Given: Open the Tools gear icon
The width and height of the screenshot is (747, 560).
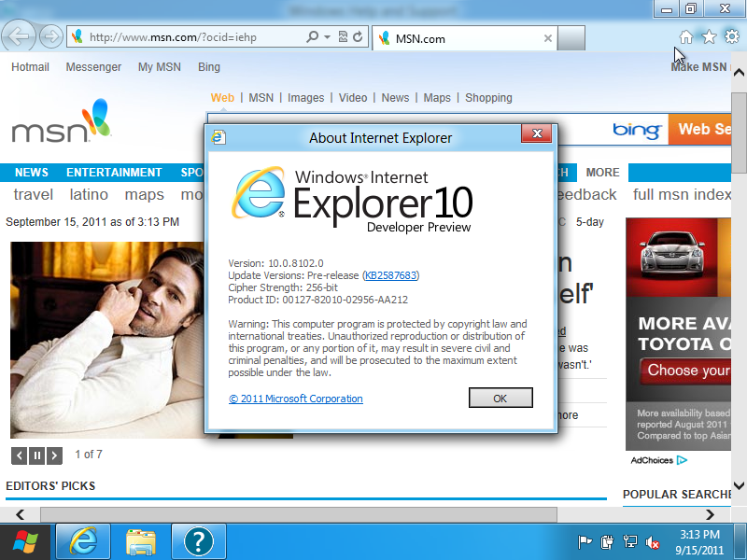Looking at the screenshot, I should coord(732,37).
